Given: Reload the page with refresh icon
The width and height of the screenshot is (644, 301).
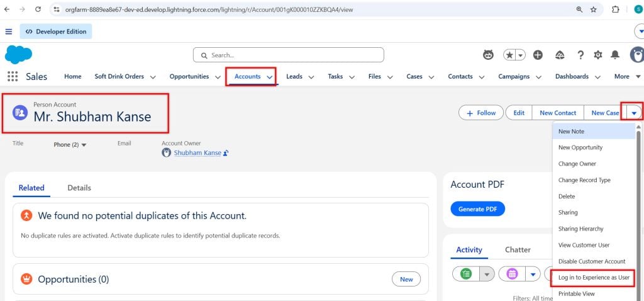Looking at the screenshot, I should point(38,9).
